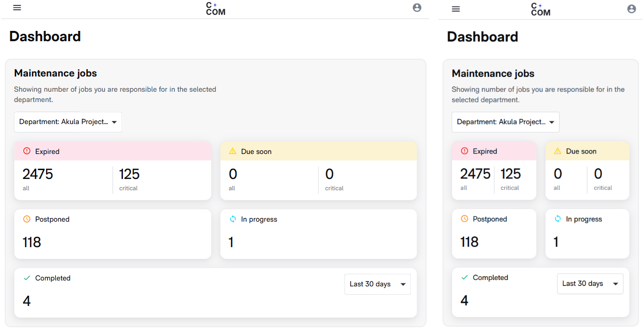
Task: Open the hamburger menu in the narrow dashboard
Action: tap(456, 9)
